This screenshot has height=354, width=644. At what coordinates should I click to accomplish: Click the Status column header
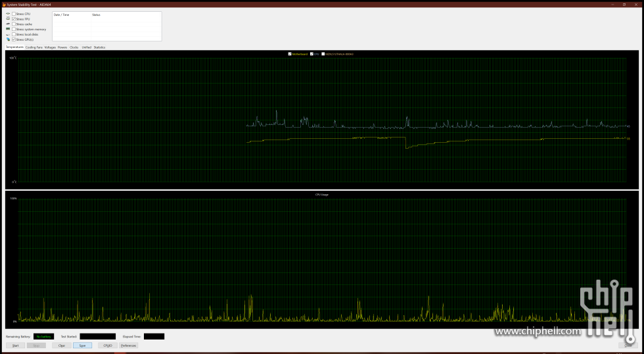pyautogui.click(x=126, y=14)
